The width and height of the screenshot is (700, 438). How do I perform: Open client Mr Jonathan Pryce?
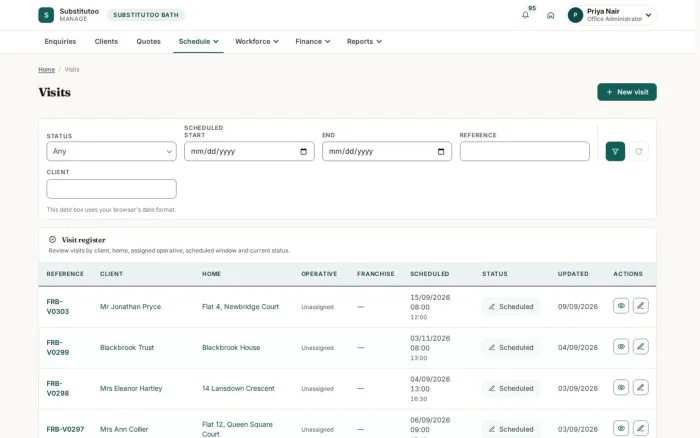click(130, 307)
